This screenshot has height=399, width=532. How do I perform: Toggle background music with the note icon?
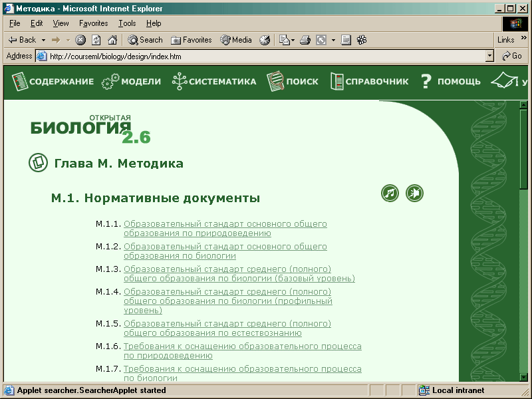click(390, 194)
